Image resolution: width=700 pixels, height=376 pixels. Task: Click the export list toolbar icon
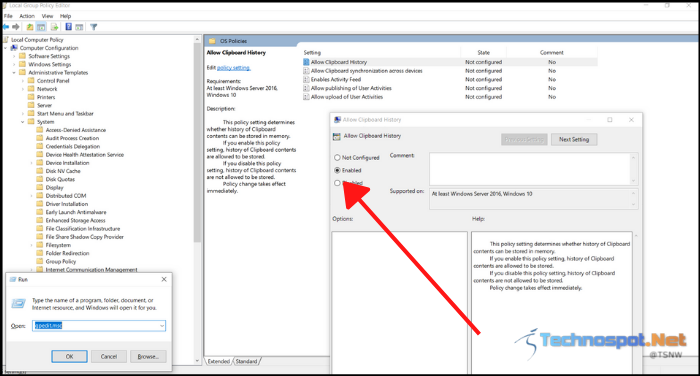[x=54, y=27]
